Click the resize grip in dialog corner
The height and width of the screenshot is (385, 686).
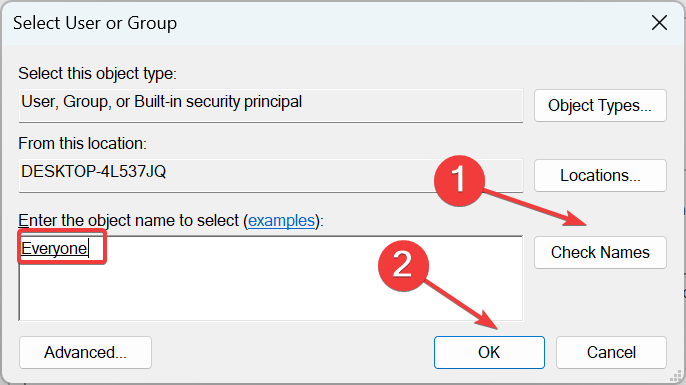pyautogui.click(x=676, y=375)
